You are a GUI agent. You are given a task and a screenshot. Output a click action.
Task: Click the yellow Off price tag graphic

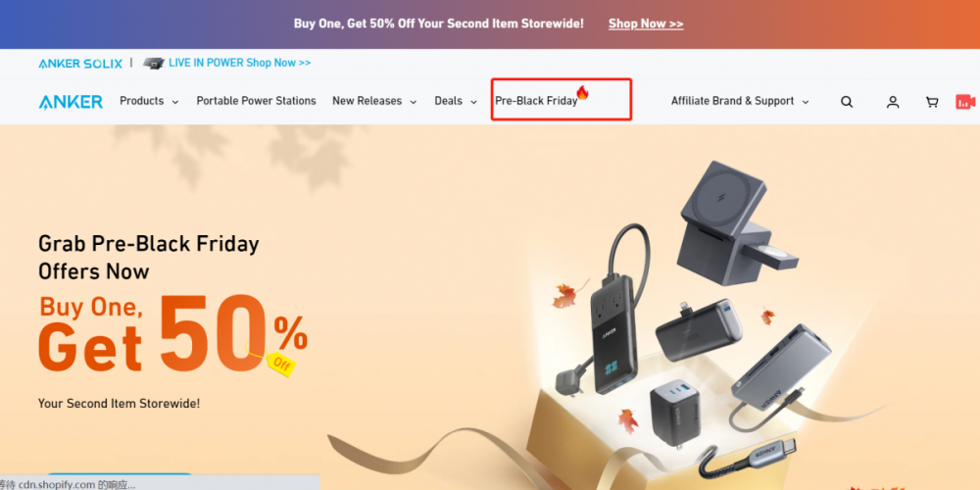pyautogui.click(x=280, y=364)
